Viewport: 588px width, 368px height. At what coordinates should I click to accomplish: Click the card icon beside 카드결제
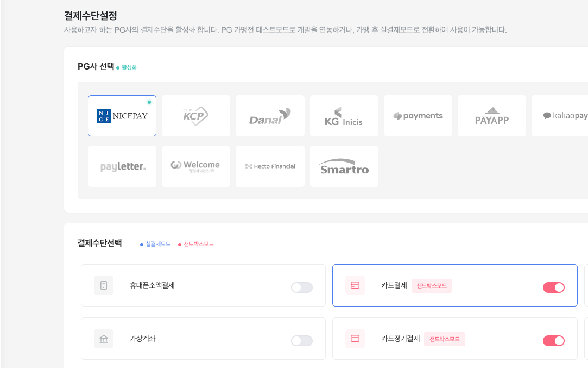pyautogui.click(x=355, y=285)
